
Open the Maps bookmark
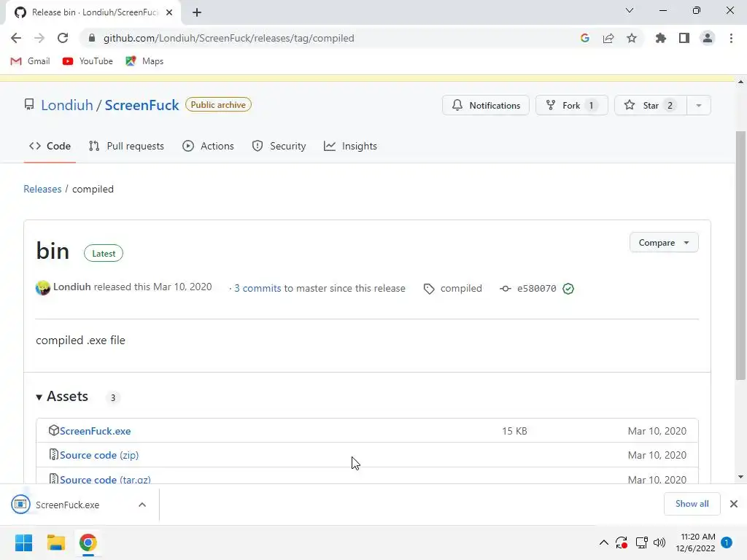tap(144, 61)
